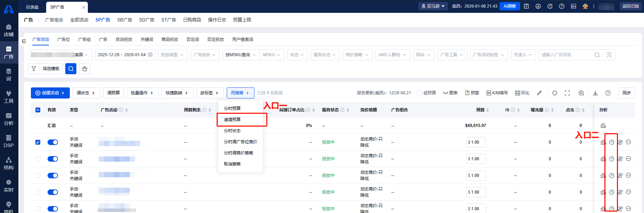Click the 同步 button

pyautogui.click(x=626, y=93)
